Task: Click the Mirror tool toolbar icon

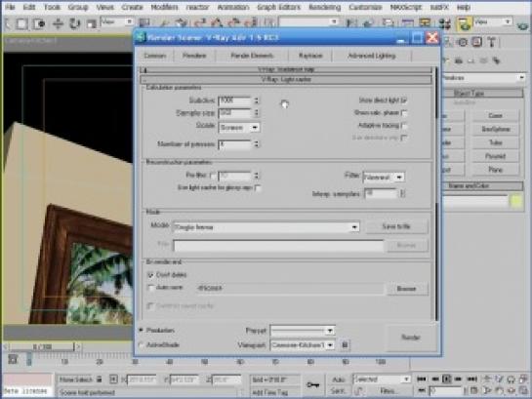Action: pos(351,23)
